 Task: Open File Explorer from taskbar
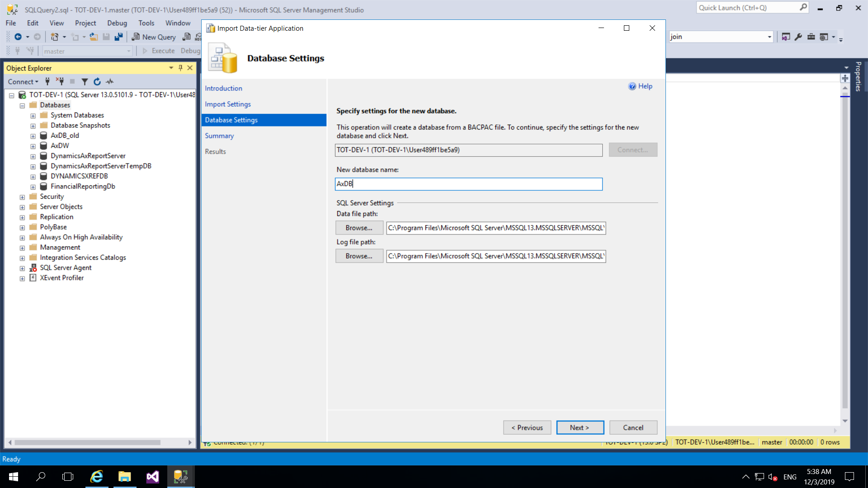click(x=125, y=477)
